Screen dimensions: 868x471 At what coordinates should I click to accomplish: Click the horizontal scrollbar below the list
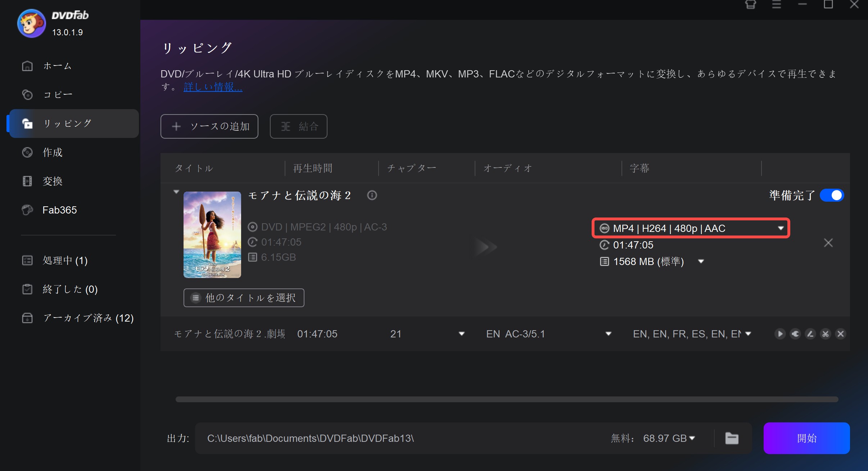[x=507, y=399]
